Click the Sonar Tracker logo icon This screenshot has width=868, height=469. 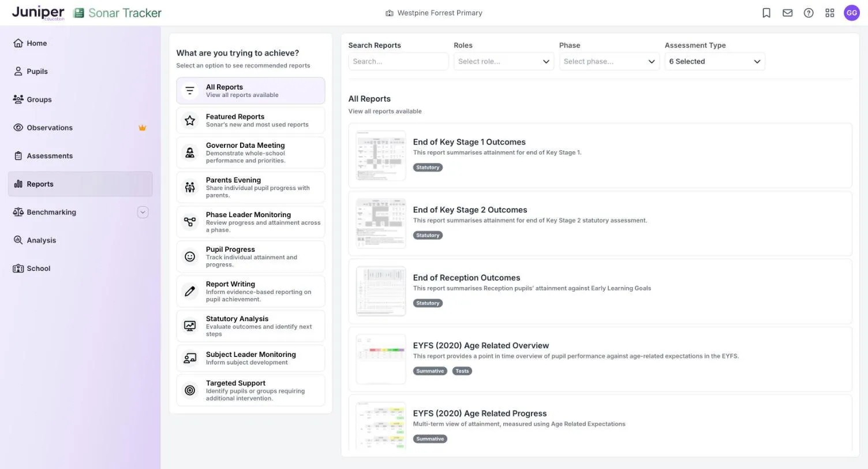tap(78, 13)
